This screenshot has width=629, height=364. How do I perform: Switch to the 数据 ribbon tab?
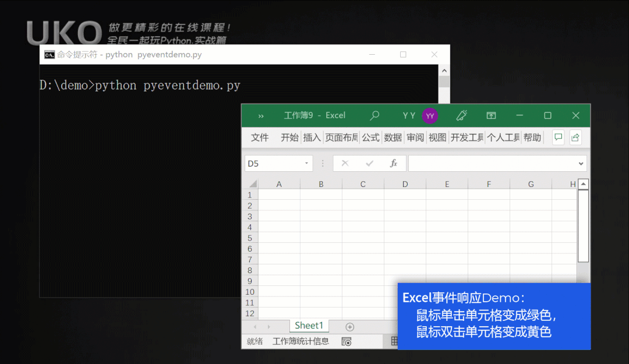coord(393,137)
